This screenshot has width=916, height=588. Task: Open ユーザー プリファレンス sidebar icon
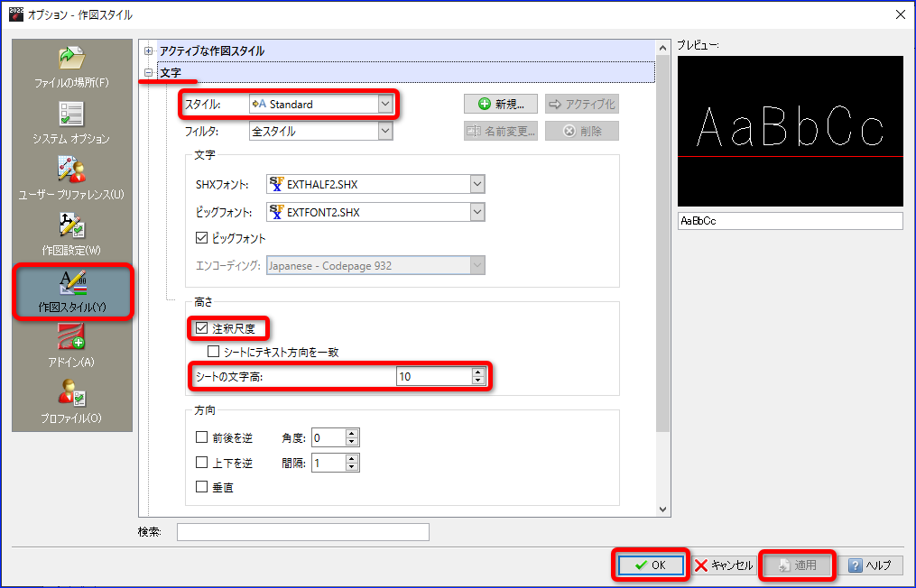point(71,172)
